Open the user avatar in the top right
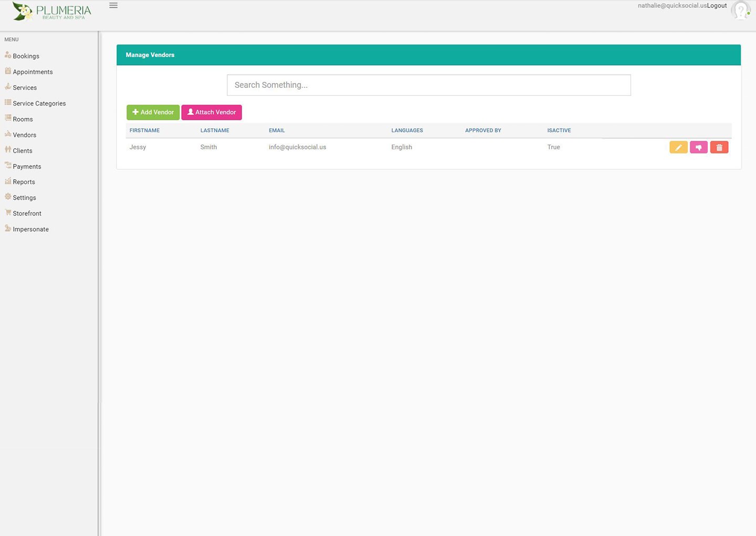This screenshot has height=536, width=756. (740, 10)
